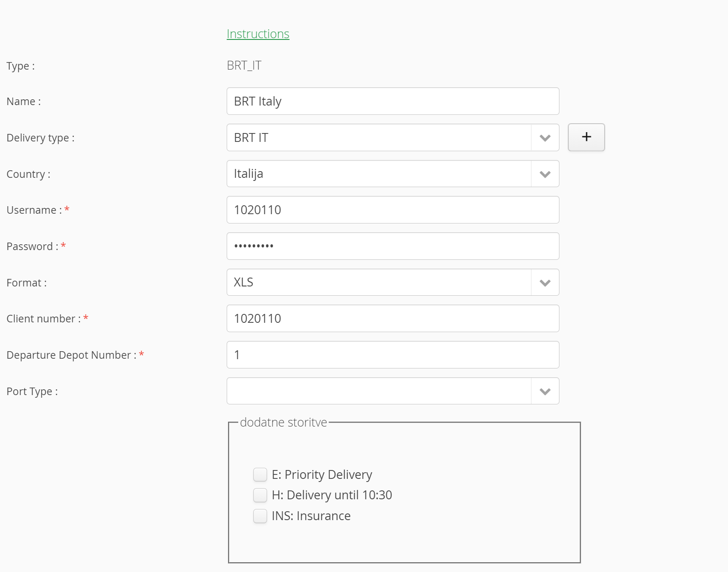The height and width of the screenshot is (572, 728).
Task: Click the Format label
Action: click(27, 283)
